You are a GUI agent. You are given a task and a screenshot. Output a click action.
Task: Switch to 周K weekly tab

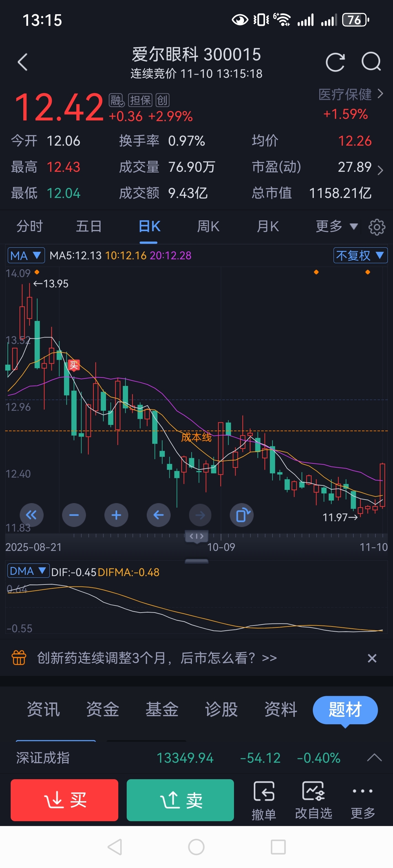(208, 226)
